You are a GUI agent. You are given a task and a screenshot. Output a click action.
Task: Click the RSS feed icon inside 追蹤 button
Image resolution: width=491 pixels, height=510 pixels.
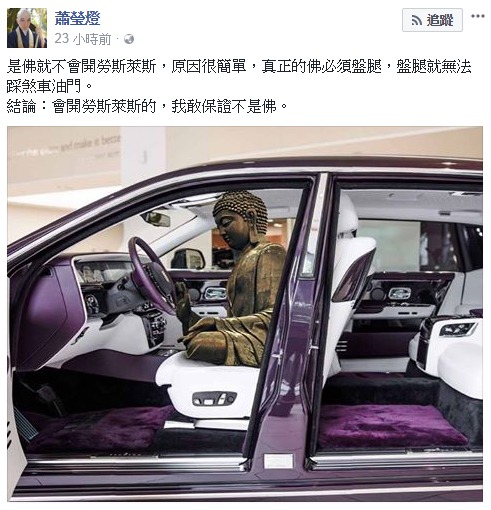click(x=417, y=21)
